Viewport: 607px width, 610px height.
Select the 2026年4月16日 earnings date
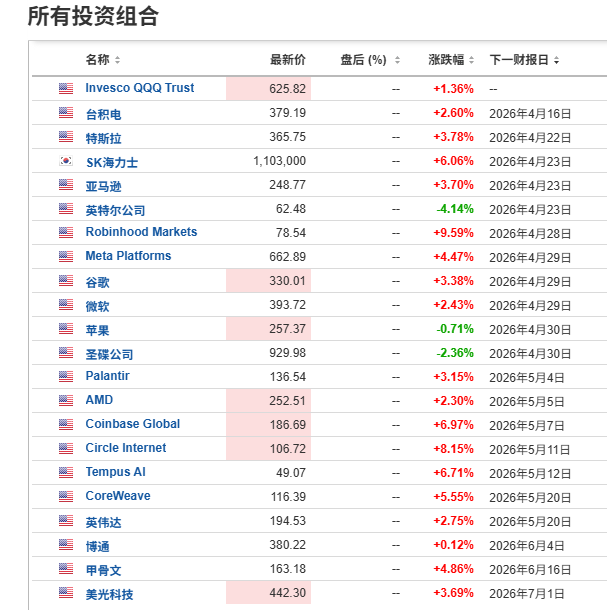pyautogui.click(x=530, y=114)
